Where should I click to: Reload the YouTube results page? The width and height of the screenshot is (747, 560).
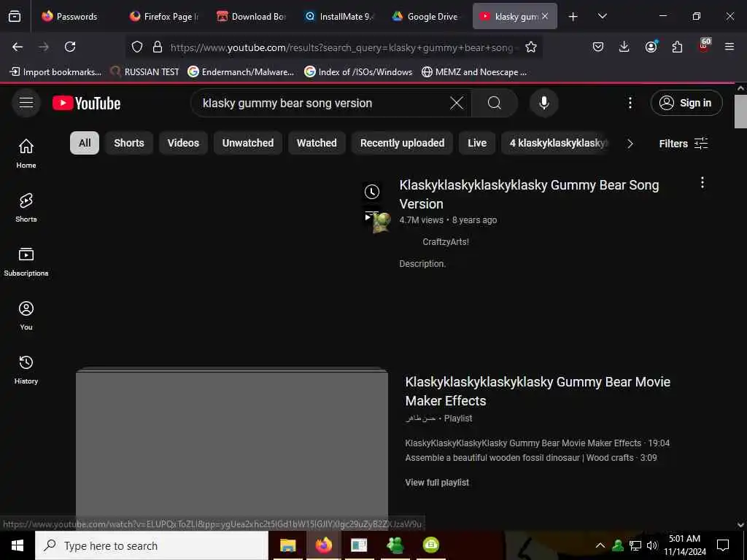(70, 47)
